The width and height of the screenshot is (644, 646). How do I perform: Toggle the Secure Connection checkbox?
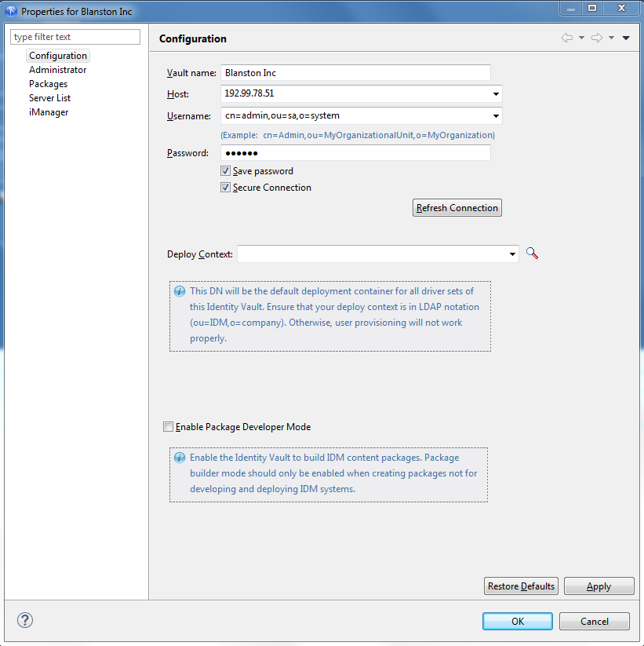(x=225, y=188)
